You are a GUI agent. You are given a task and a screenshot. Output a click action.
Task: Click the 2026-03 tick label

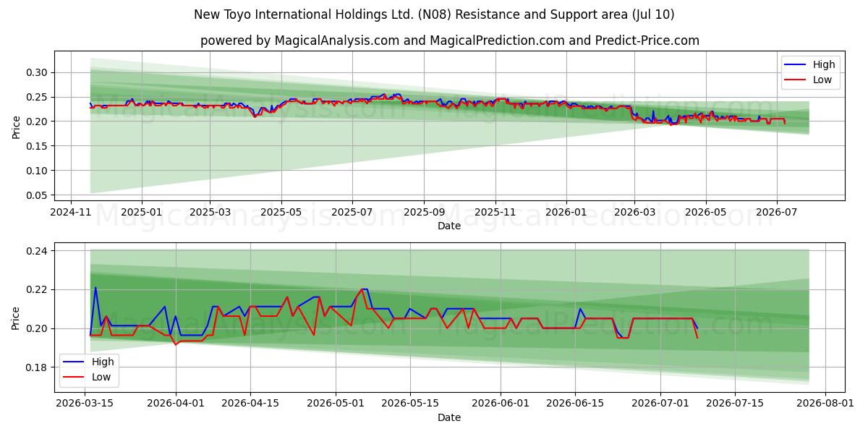(634, 213)
